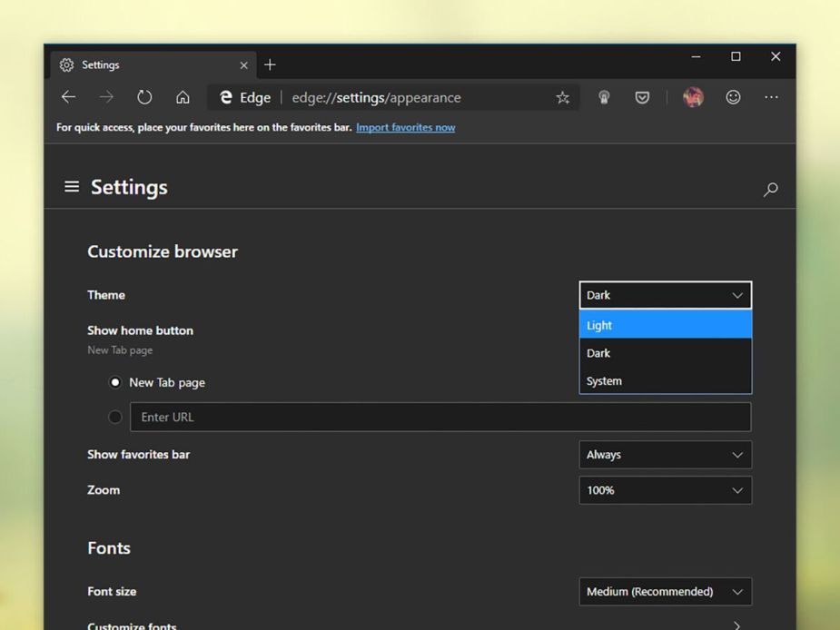Select the Enter URL radio option
Screen dimensions: 840x630
point(115,417)
